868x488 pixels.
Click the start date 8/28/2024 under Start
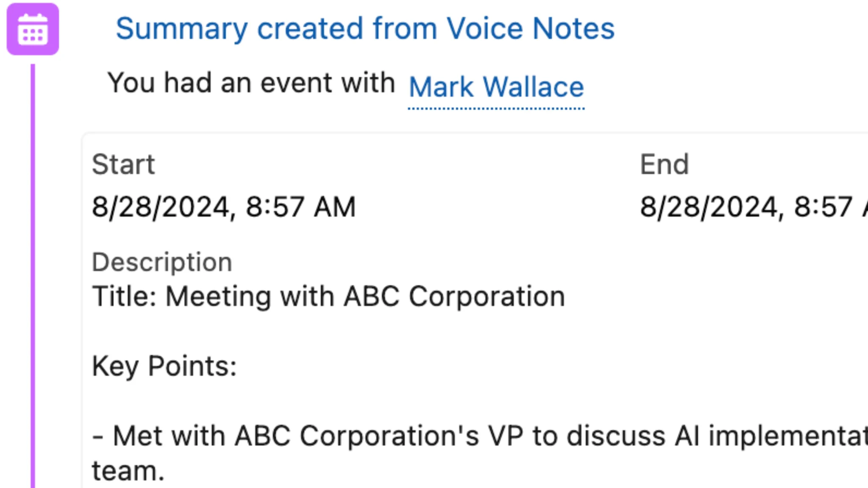pyautogui.click(x=161, y=207)
